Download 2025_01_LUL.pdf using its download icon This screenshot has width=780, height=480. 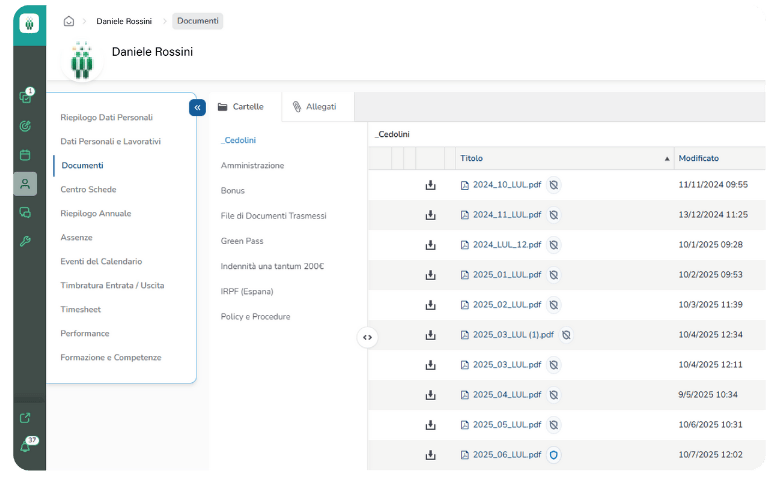[430, 275]
